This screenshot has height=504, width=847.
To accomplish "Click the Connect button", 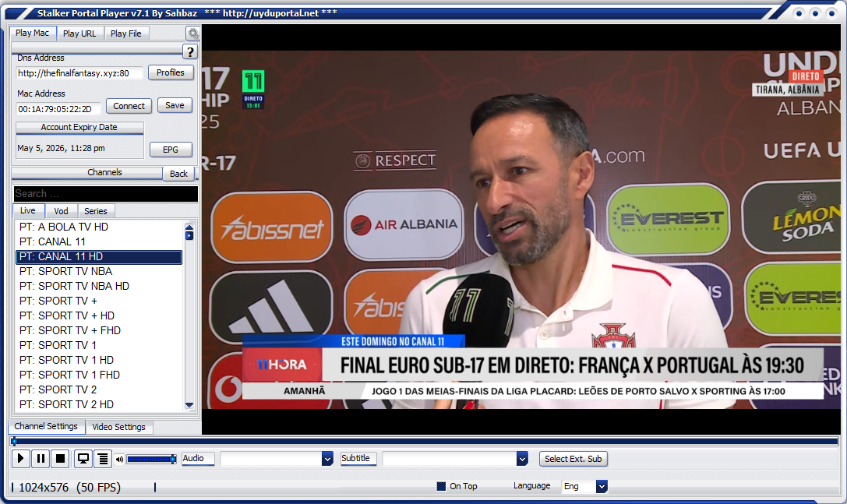I will (x=129, y=106).
